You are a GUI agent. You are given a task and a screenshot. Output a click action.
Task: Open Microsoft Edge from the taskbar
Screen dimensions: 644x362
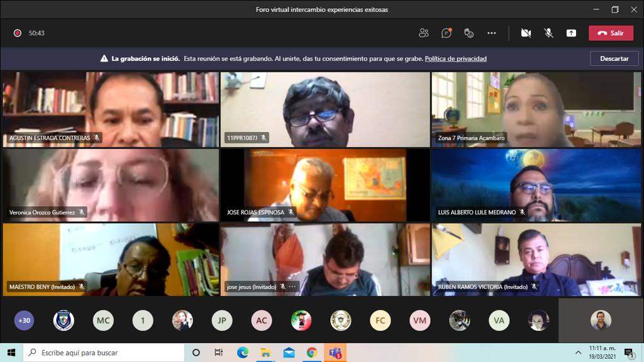pyautogui.click(x=243, y=353)
